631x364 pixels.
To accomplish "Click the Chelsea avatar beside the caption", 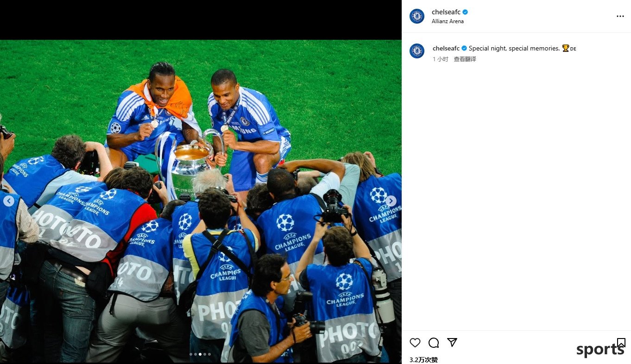I will (x=417, y=51).
